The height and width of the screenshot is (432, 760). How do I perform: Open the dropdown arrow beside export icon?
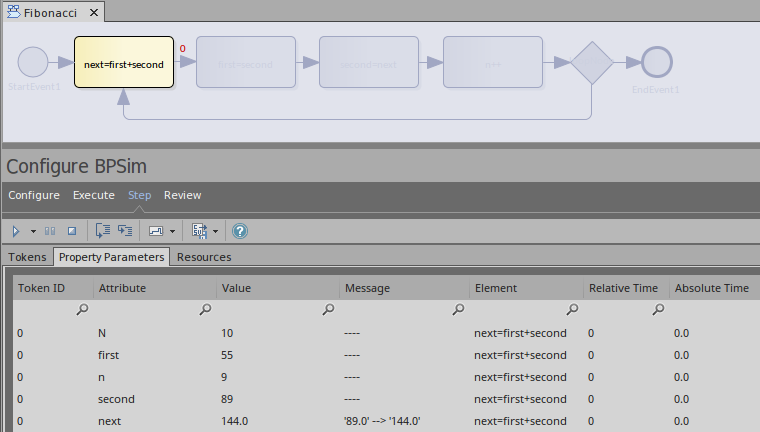(x=216, y=231)
